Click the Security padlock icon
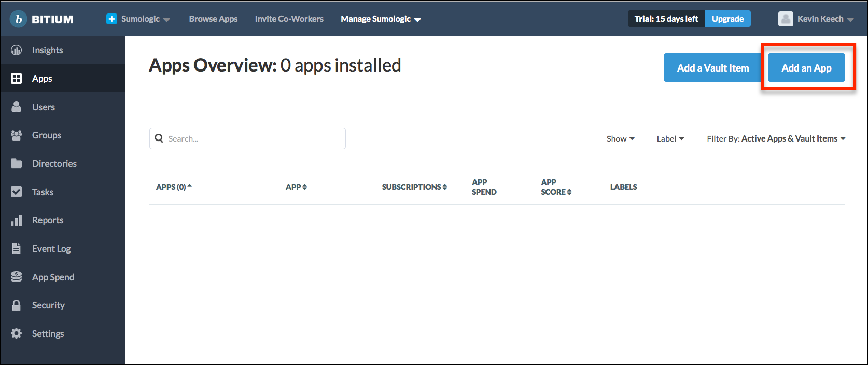868x365 pixels. (17, 305)
